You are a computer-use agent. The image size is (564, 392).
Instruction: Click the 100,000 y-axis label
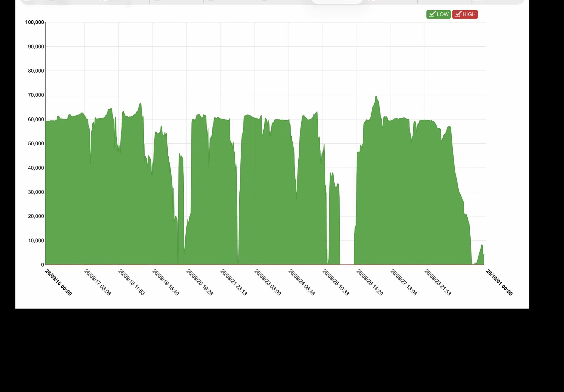34,22
